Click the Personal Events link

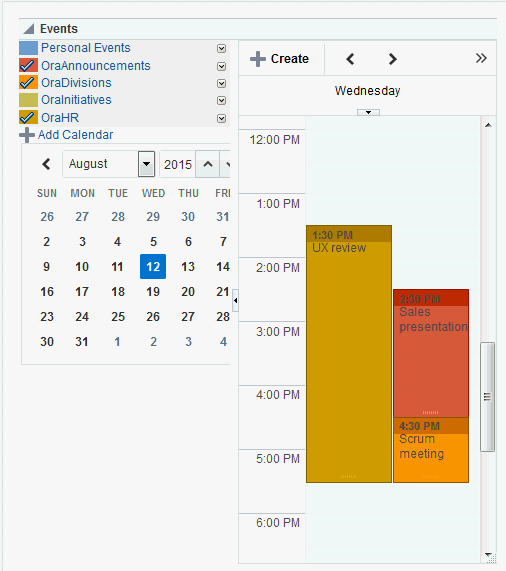[x=86, y=48]
